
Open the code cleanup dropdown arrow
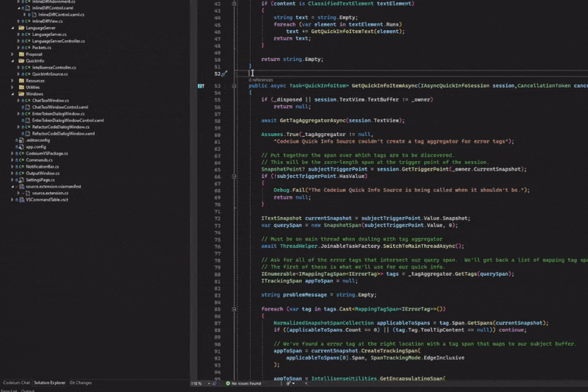(293, 383)
